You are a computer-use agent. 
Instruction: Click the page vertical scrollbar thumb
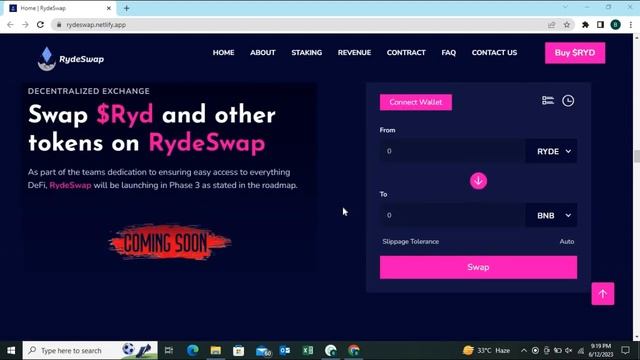point(636,156)
